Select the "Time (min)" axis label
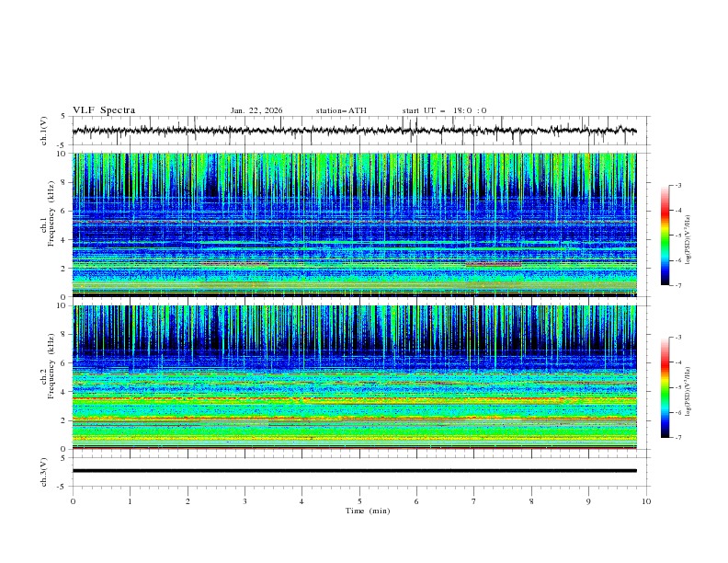Viewport: 728px width, 563px height. point(368,511)
